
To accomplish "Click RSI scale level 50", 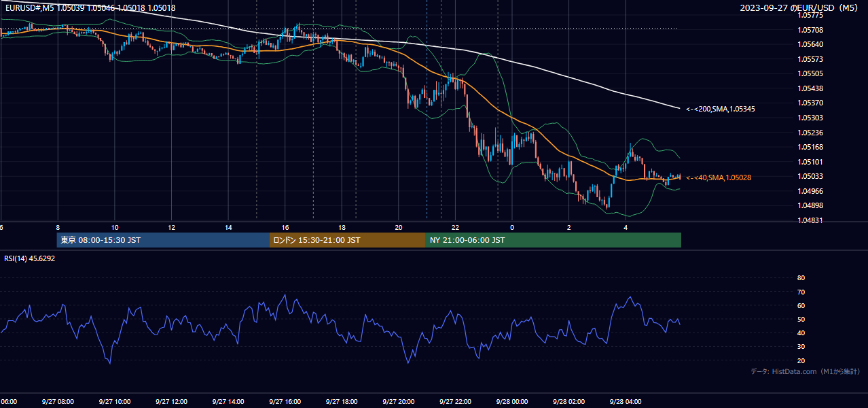I will click(801, 319).
